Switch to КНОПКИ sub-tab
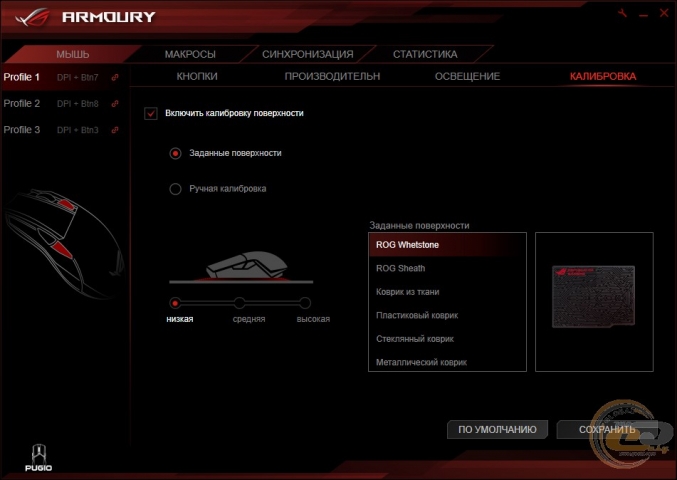The height and width of the screenshot is (480, 677). pyautogui.click(x=197, y=76)
